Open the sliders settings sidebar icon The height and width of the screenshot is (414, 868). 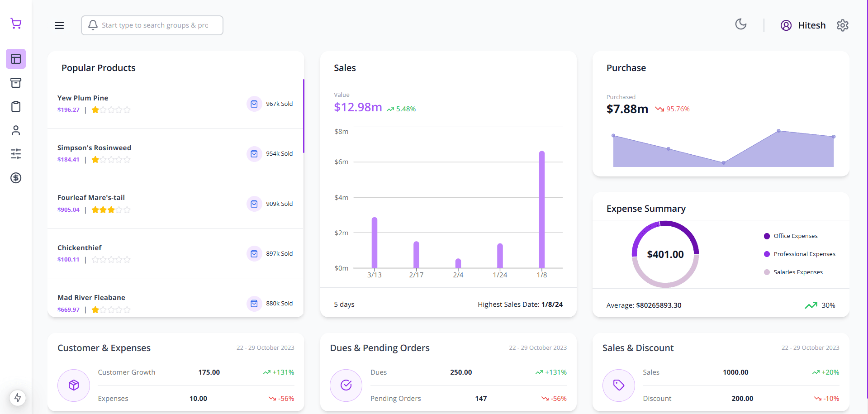[x=16, y=154]
